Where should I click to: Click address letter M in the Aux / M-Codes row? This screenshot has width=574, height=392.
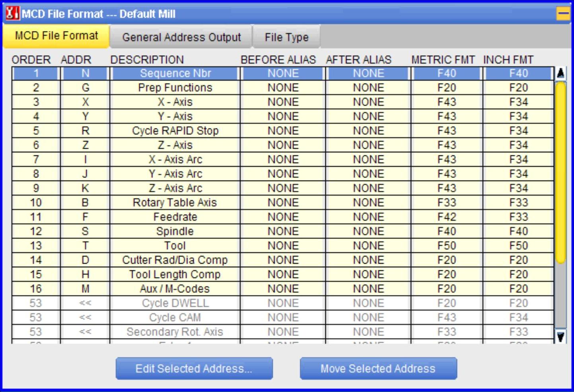pyautogui.click(x=85, y=289)
